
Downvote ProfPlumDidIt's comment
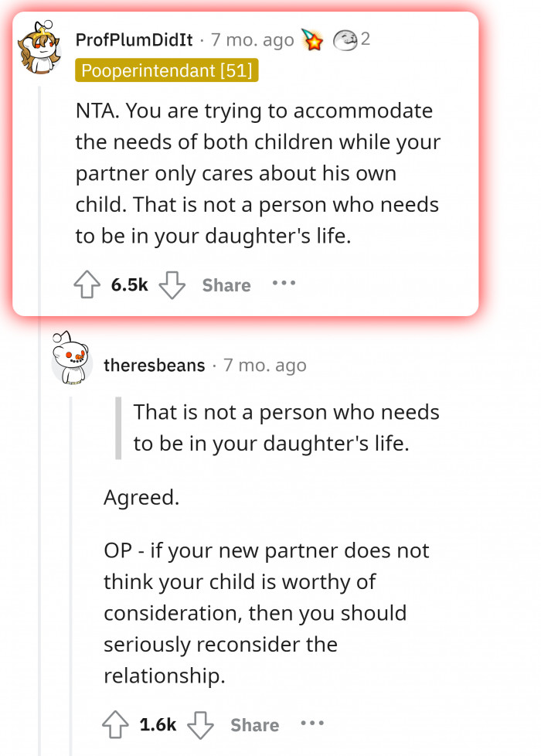(173, 285)
